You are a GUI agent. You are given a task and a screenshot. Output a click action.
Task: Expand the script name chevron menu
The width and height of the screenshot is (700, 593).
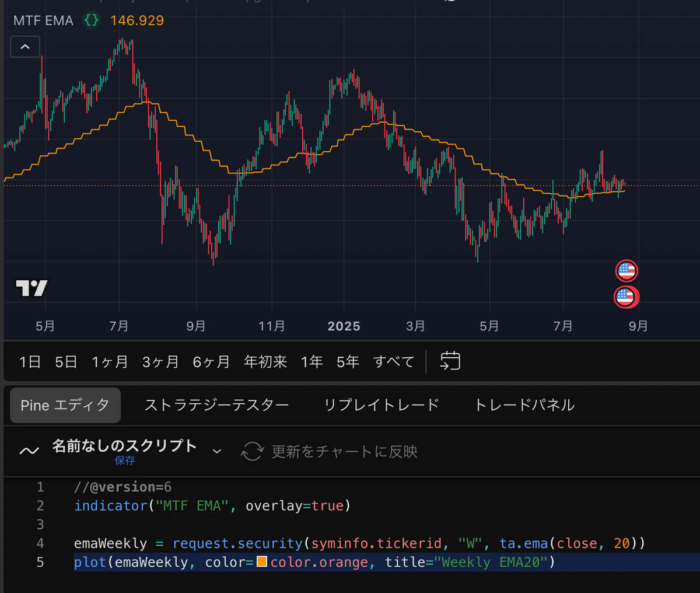point(216,451)
